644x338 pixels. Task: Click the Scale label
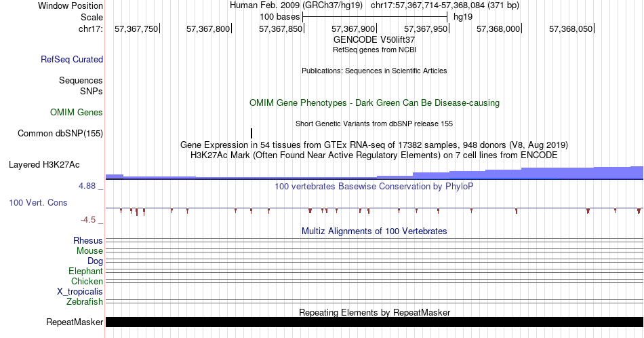coord(92,17)
